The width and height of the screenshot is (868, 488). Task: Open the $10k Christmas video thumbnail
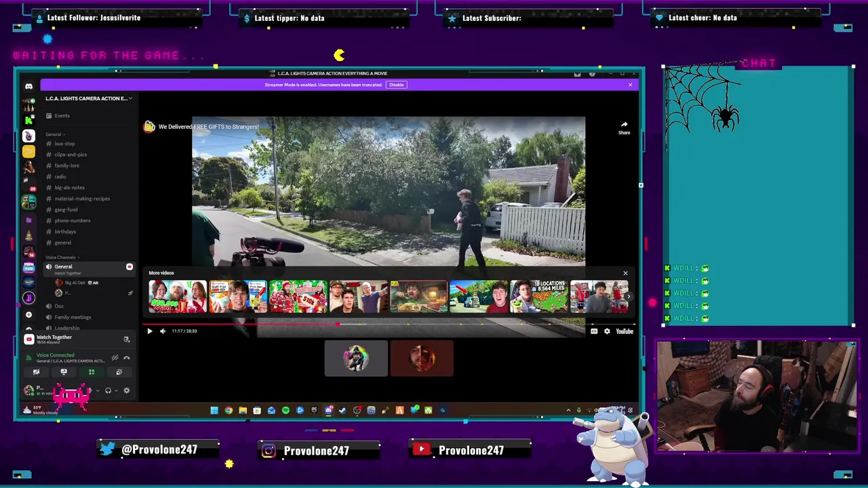coord(298,296)
